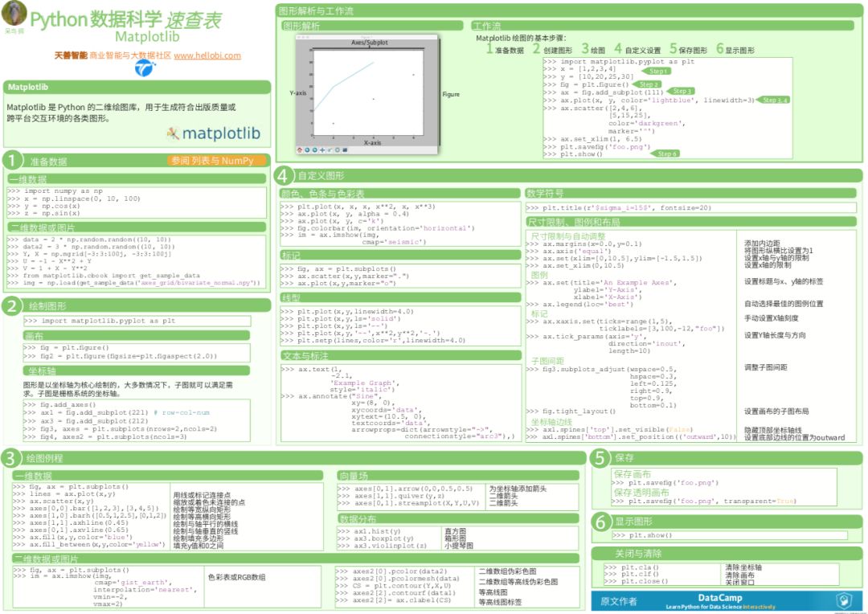This screenshot has height=614, width=868.
Task: Click the 'fig.tight_layout()' code line
Action: tap(579, 411)
